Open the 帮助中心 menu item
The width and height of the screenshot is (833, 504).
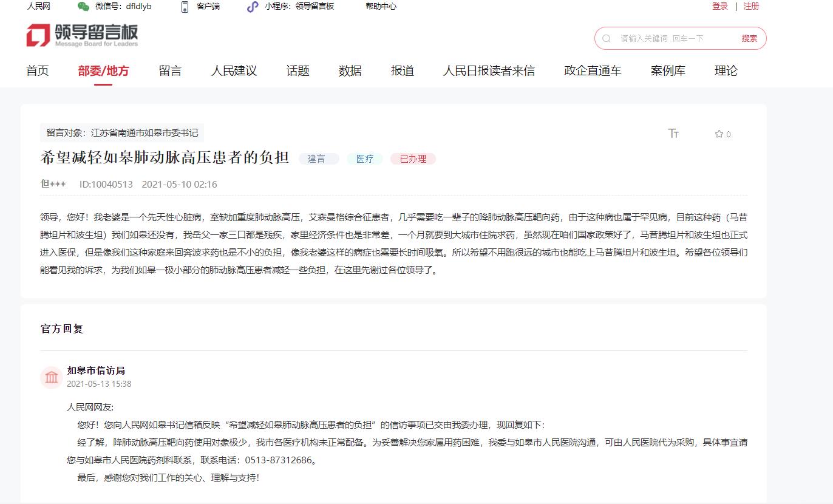tap(381, 7)
